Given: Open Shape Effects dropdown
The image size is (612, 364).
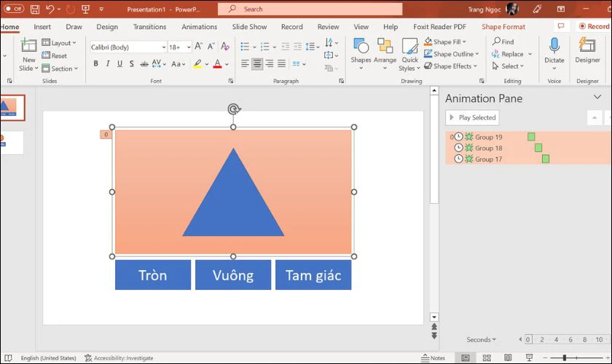Looking at the screenshot, I should (450, 66).
